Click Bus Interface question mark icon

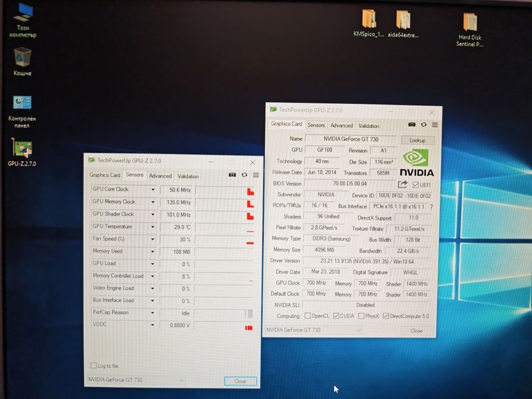click(431, 206)
